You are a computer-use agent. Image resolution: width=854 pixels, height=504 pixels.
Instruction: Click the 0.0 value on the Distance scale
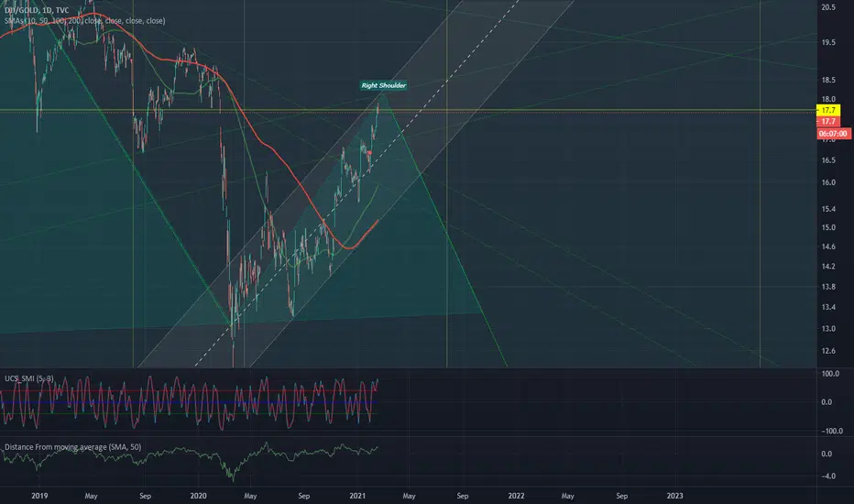click(x=827, y=454)
